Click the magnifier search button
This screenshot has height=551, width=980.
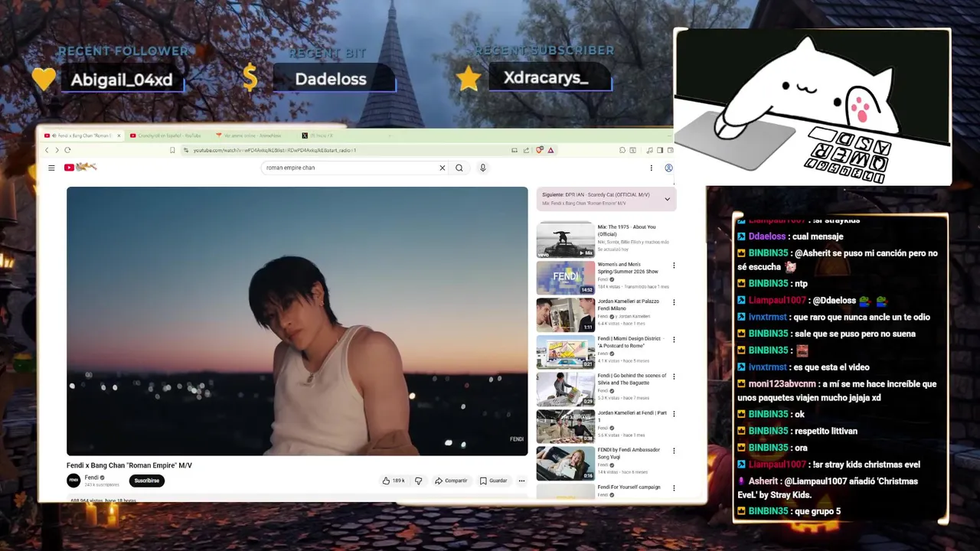pyautogui.click(x=459, y=168)
